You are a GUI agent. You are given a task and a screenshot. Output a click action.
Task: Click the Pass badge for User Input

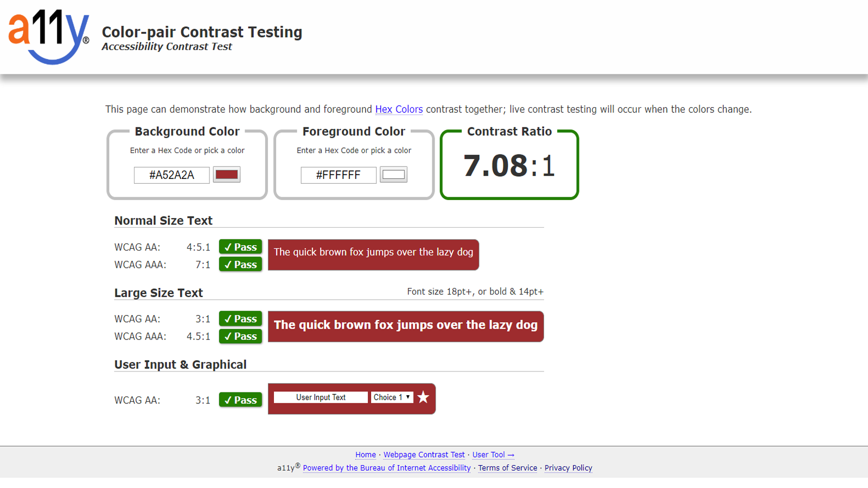(x=240, y=400)
